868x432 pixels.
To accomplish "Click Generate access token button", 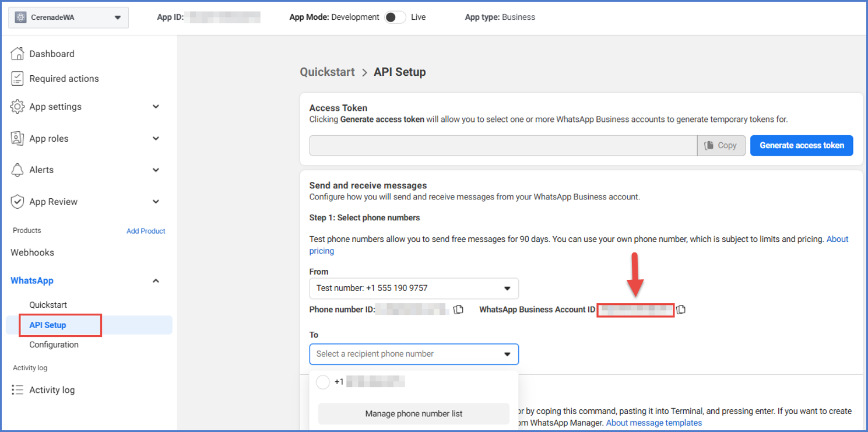I will [802, 146].
